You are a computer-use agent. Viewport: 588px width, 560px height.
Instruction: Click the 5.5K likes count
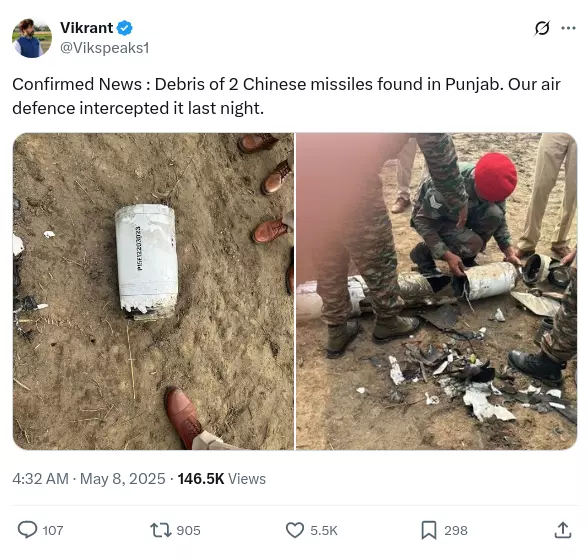324,531
